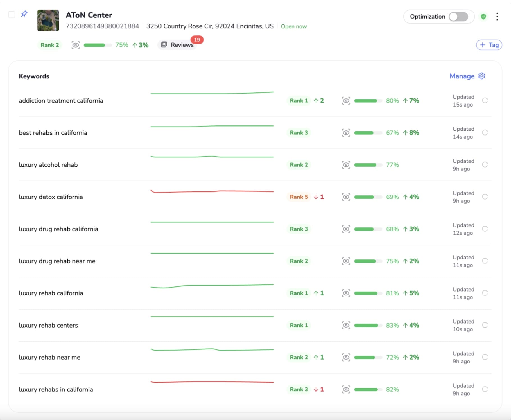Click the trend line for luxury rehab california
The width and height of the screenshot is (511, 420).
212,286
